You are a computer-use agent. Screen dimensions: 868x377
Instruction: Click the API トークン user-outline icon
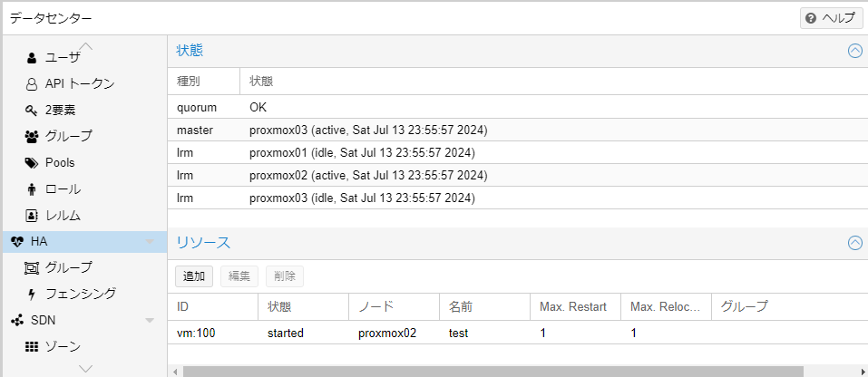pyautogui.click(x=32, y=84)
